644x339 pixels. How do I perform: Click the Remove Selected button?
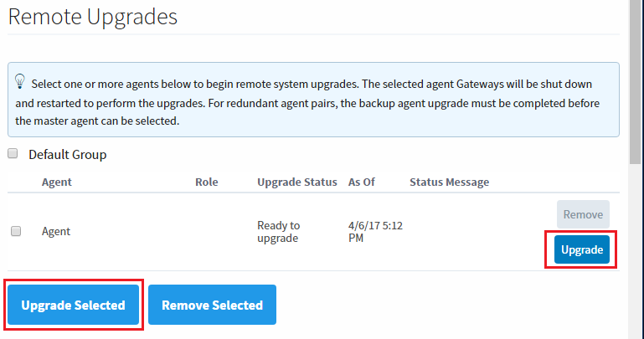click(212, 305)
